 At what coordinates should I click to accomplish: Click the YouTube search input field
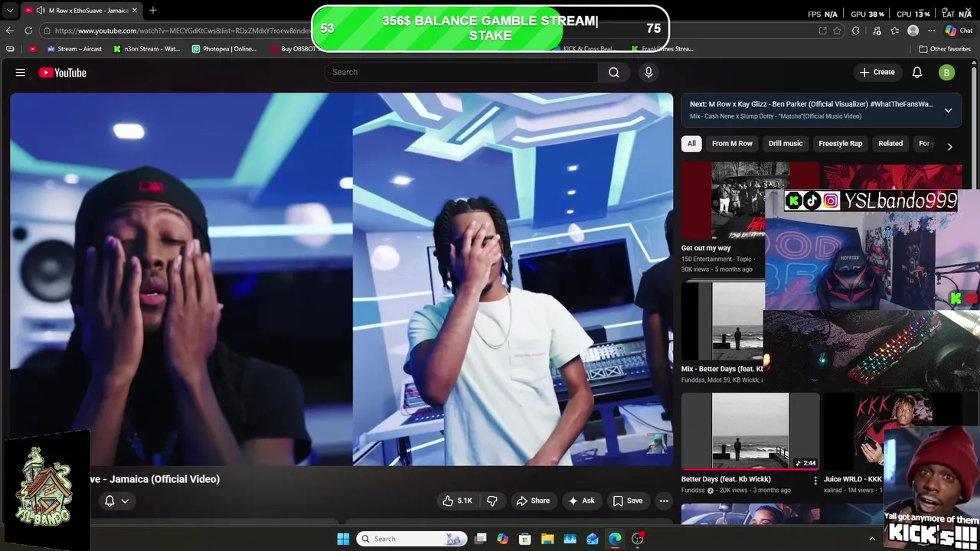click(461, 72)
